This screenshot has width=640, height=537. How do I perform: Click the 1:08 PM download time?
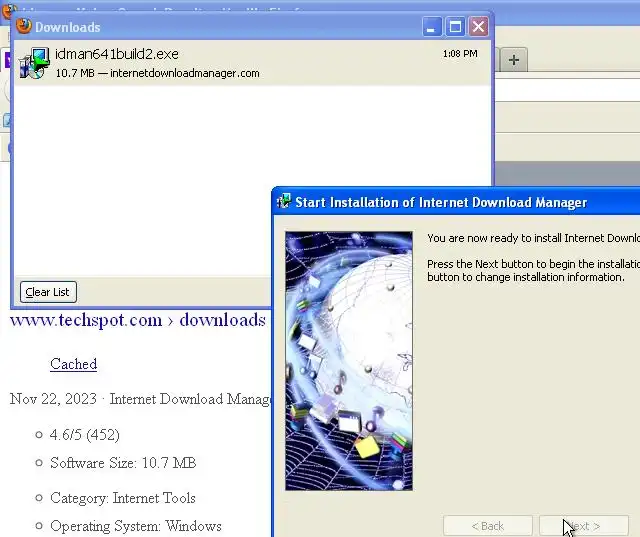coord(460,53)
